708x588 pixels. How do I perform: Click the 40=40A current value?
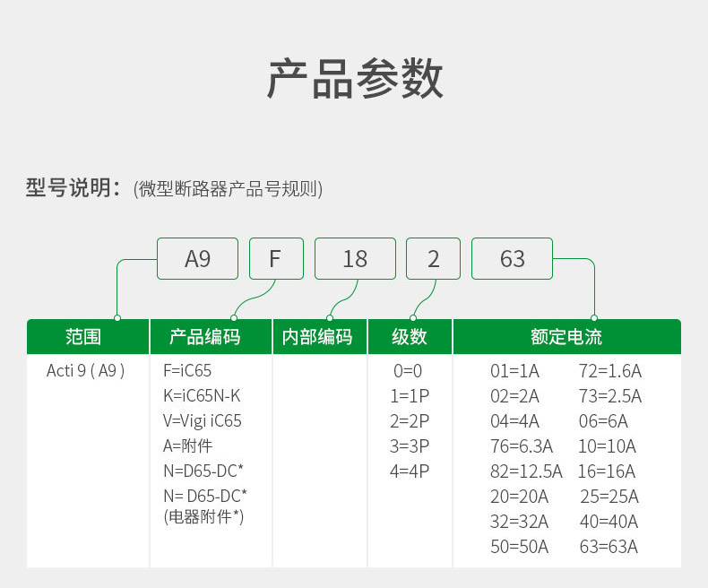point(609,522)
